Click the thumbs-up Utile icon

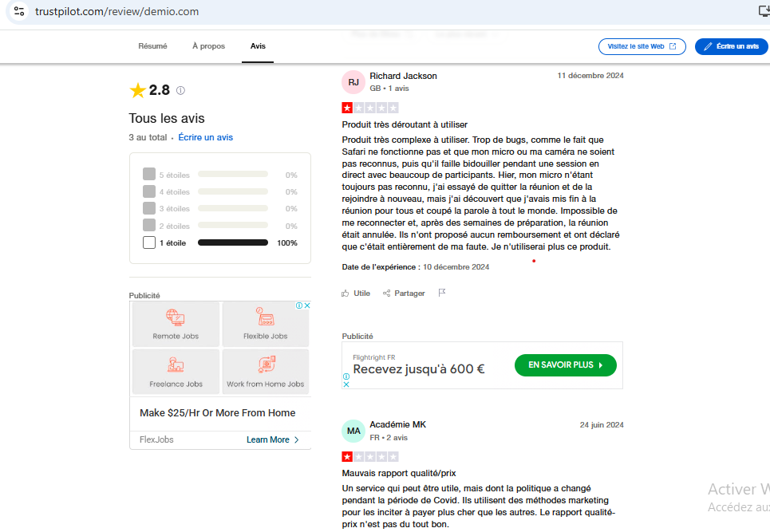346,293
